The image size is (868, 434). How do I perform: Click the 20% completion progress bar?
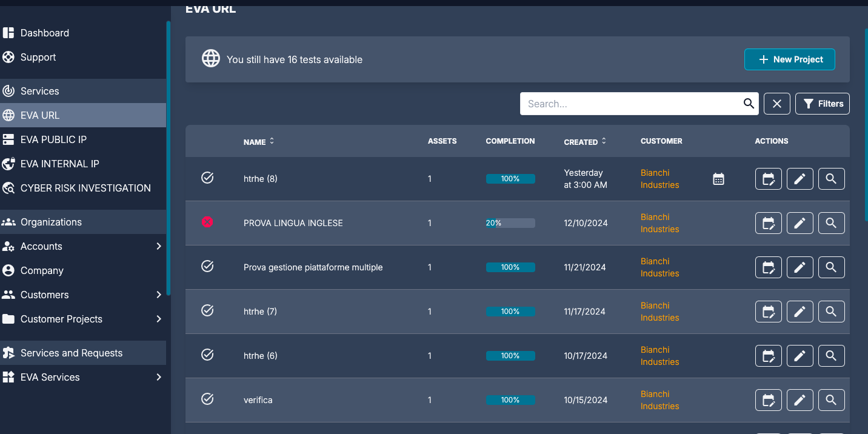[510, 222]
